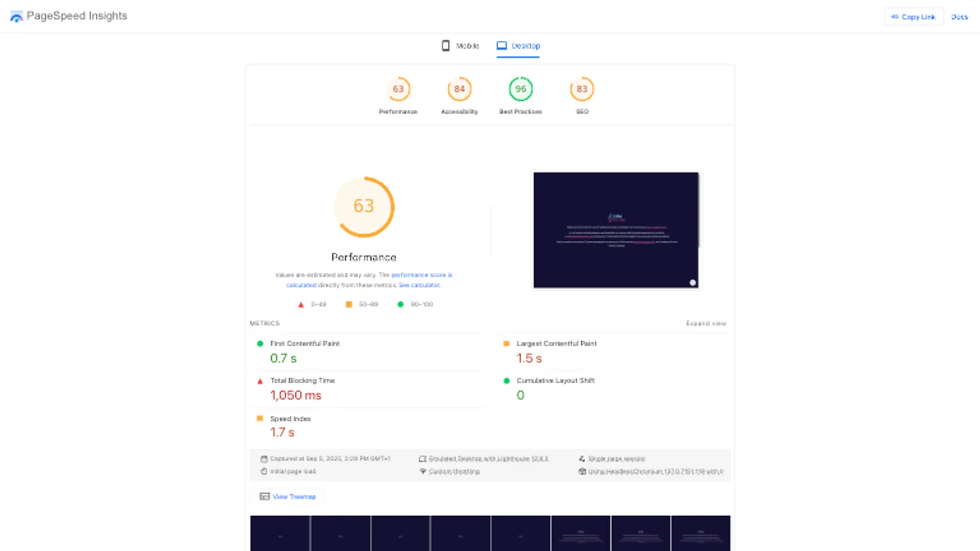Image resolution: width=980 pixels, height=551 pixels.
Task: Click the monitor icon beside Emulated Desktop
Action: pos(422,459)
